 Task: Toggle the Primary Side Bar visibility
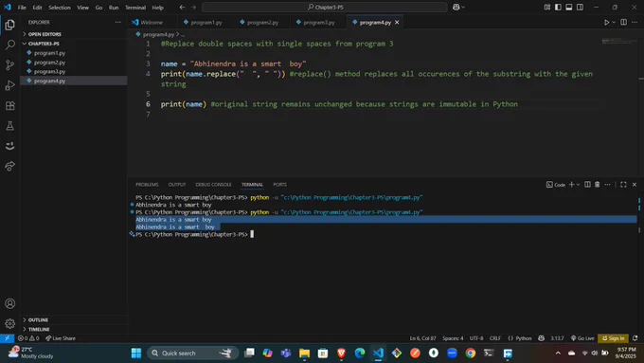tap(558, 7)
